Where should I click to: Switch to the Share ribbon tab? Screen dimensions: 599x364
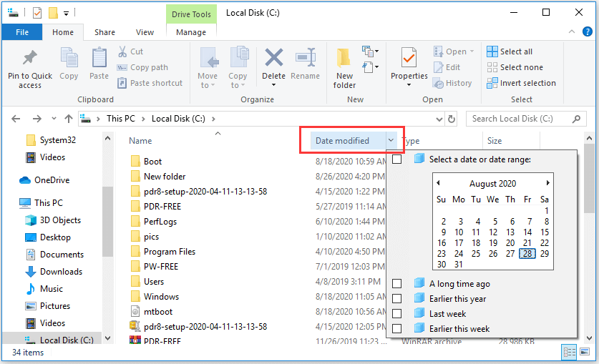104,32
